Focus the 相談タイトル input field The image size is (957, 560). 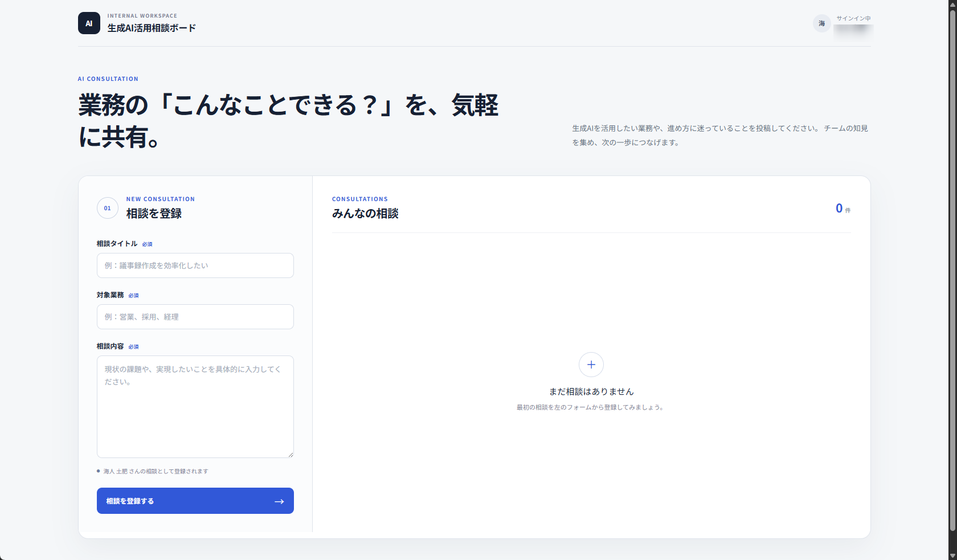point(195,265)
